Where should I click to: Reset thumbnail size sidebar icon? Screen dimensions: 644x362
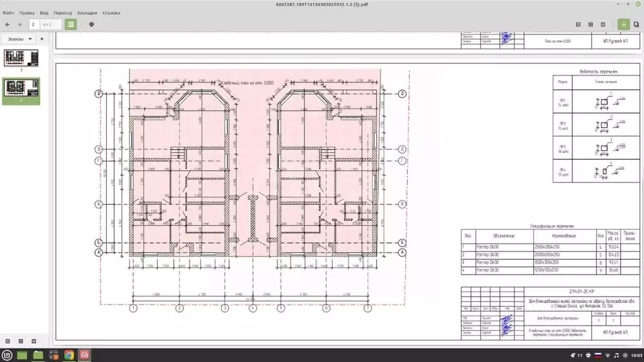[34, 341]
